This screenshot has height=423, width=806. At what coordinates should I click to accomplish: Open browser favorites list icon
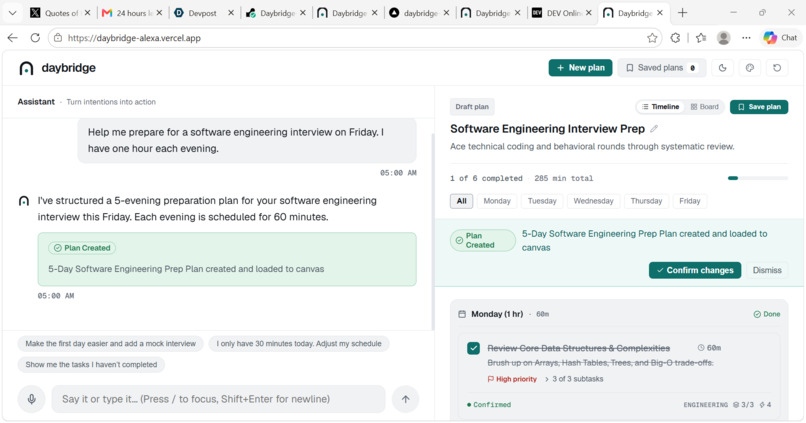(x=701, y=38)
